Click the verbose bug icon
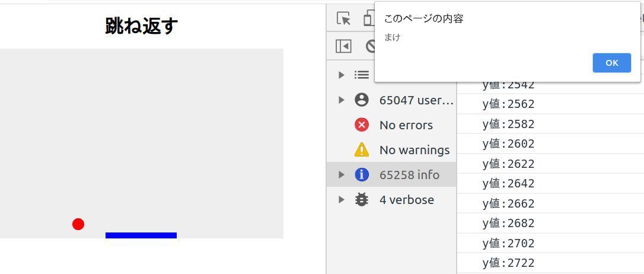The image size is (644, 274). (x=361, y=200)
